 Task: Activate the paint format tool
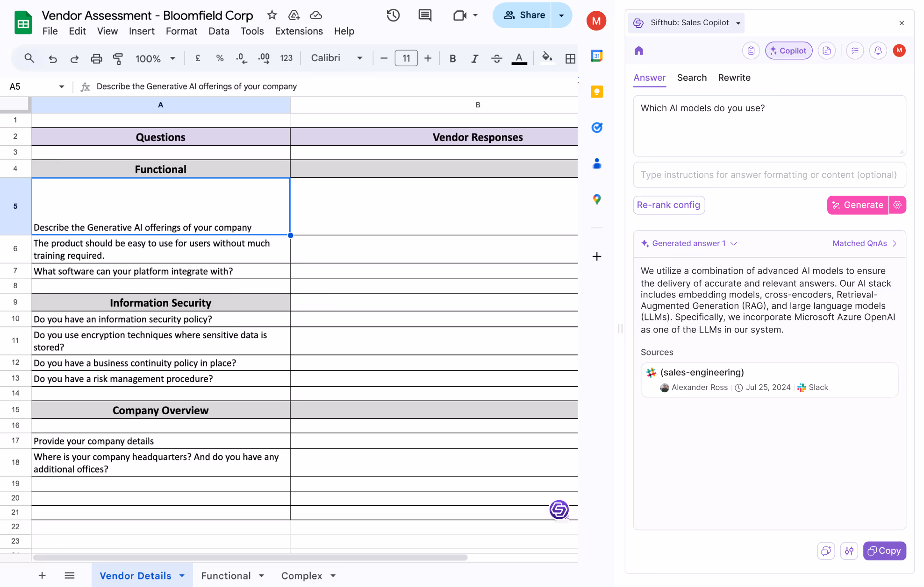pyautogui.click(x=118, y=58)
